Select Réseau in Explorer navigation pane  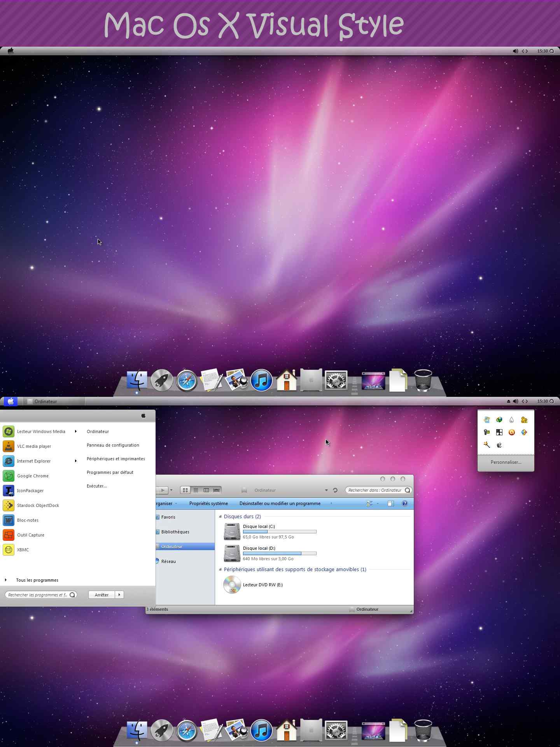click(168, 561)
